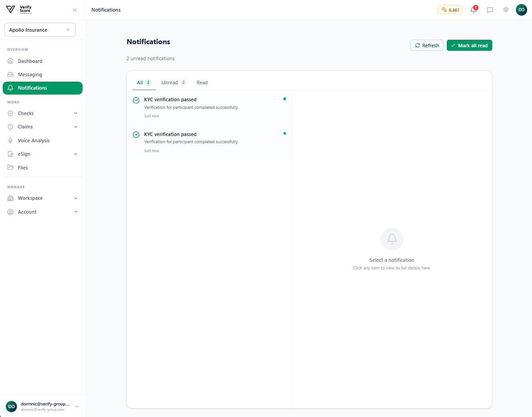Click the Dashboard home icon
Viewport: 532px width, 417px height.
(x=11, y=61)
